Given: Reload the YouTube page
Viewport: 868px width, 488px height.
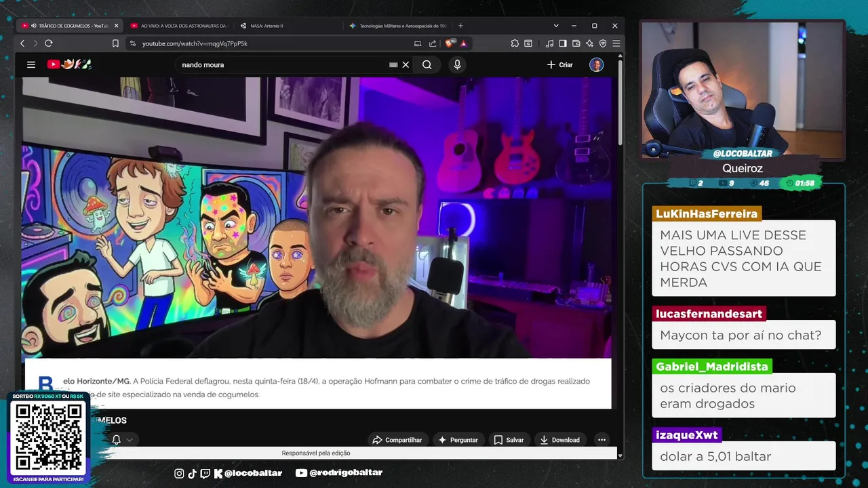Looking at the screenshot, I should [49, 43].
